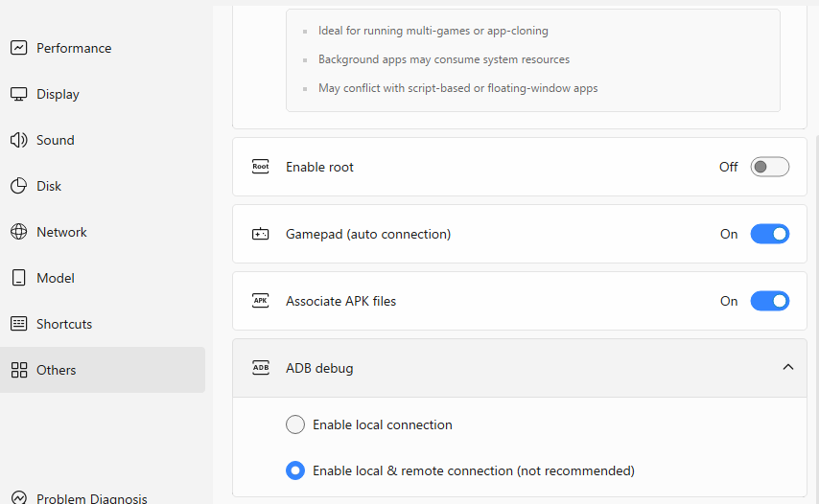Click the Network globe icon
The height and width of the screenshot is (504, 819).
(18, 232)
